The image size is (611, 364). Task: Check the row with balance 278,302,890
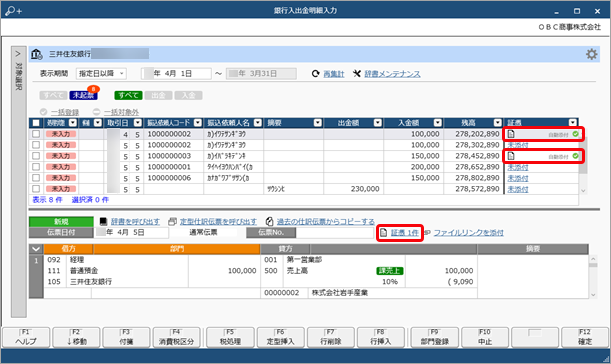(x=36, y=145)
